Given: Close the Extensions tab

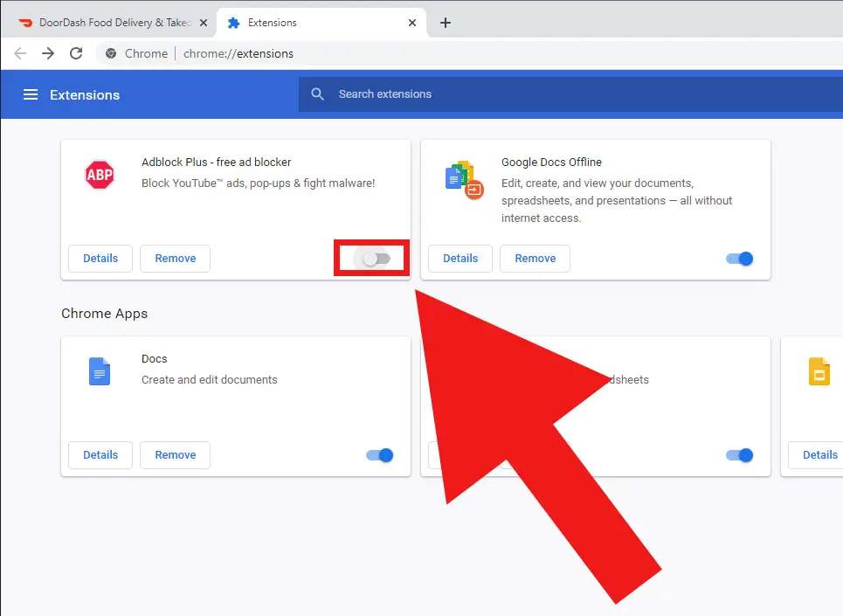Looking at the screenshot, I should tap(411, 23).
